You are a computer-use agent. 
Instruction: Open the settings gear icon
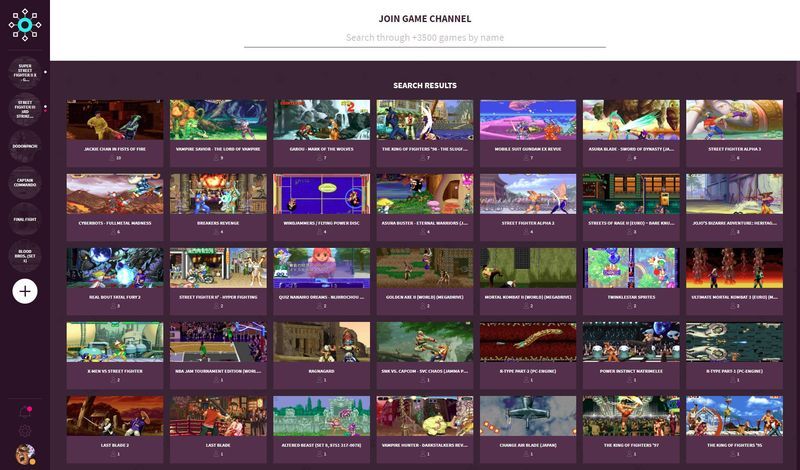[x=24, y=431]
